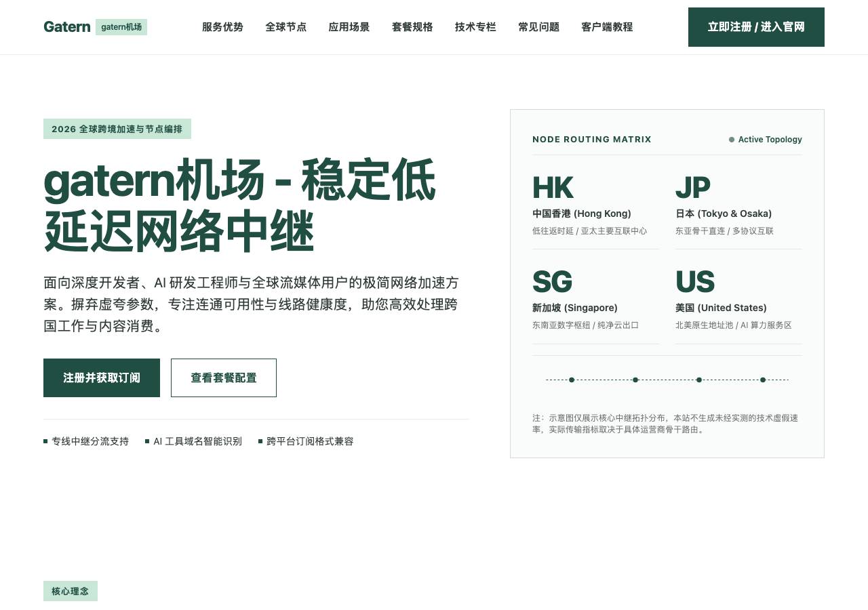Click the 北美原生地址池 / AI 算力服务区 description
Screen dimensions: 868x610
[x=734, y=325]
